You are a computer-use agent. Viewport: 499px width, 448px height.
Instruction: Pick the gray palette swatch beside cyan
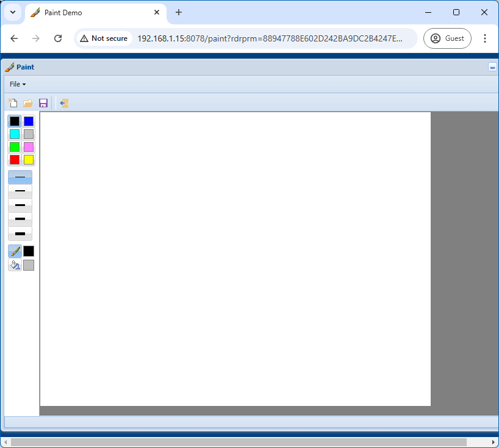pos(29,134)
